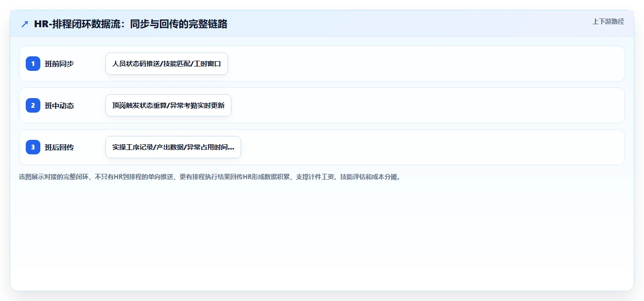Viewport: 644px width, 301px height.
Task: Open the 实操工序记录/产出数据/异常占用时间 chip
Action: (173, 147)
